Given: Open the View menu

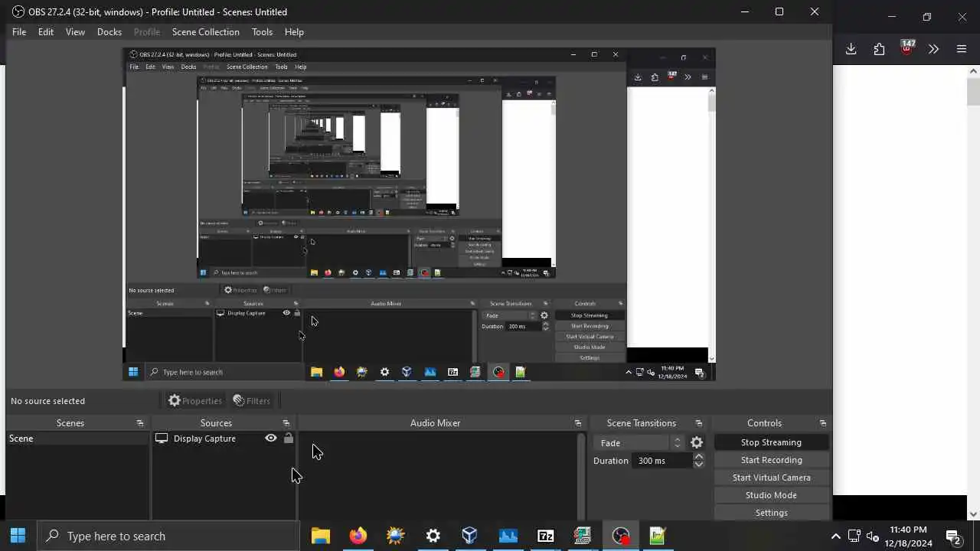Looking at the screenshot, I should (75, 32).
